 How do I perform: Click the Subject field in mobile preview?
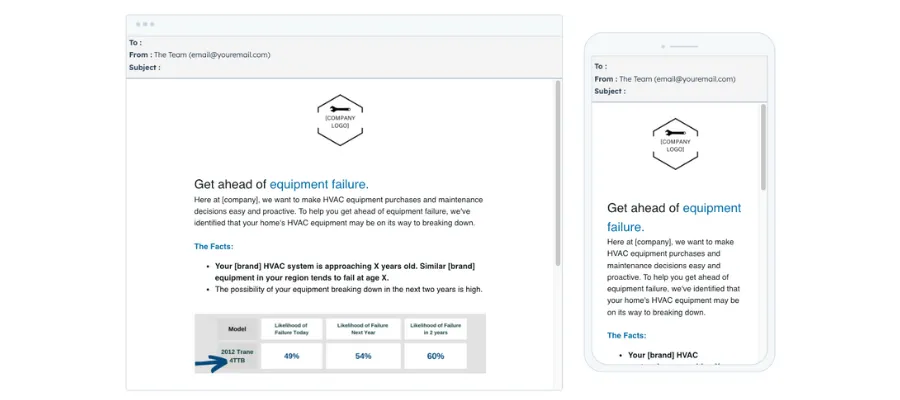679,91
